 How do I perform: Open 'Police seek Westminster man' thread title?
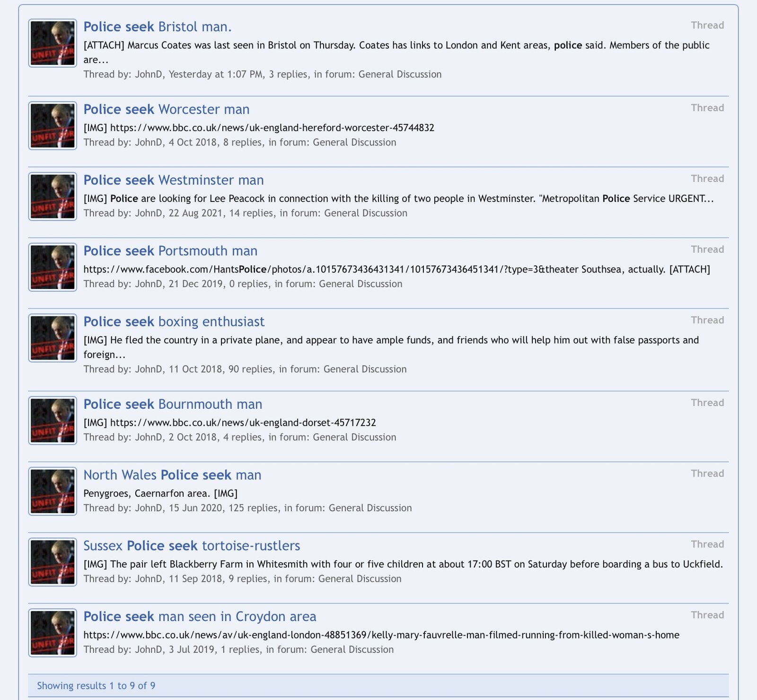pos(174,180)
